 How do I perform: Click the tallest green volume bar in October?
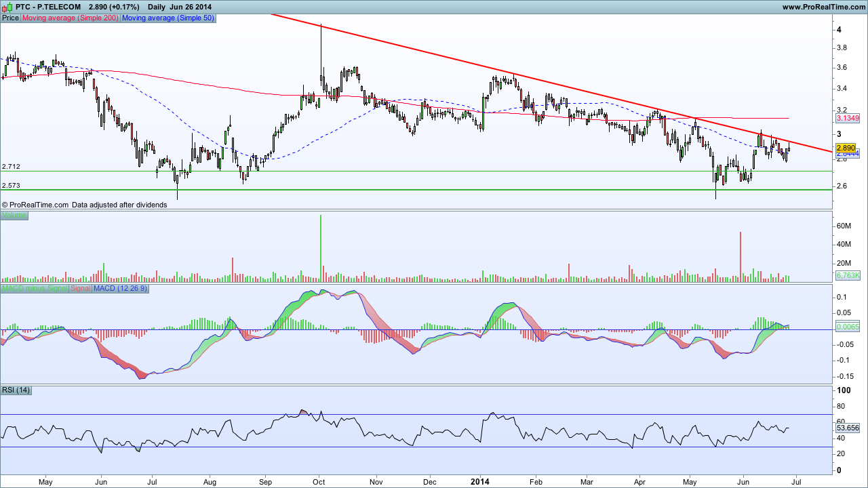(x=321, y=248)
